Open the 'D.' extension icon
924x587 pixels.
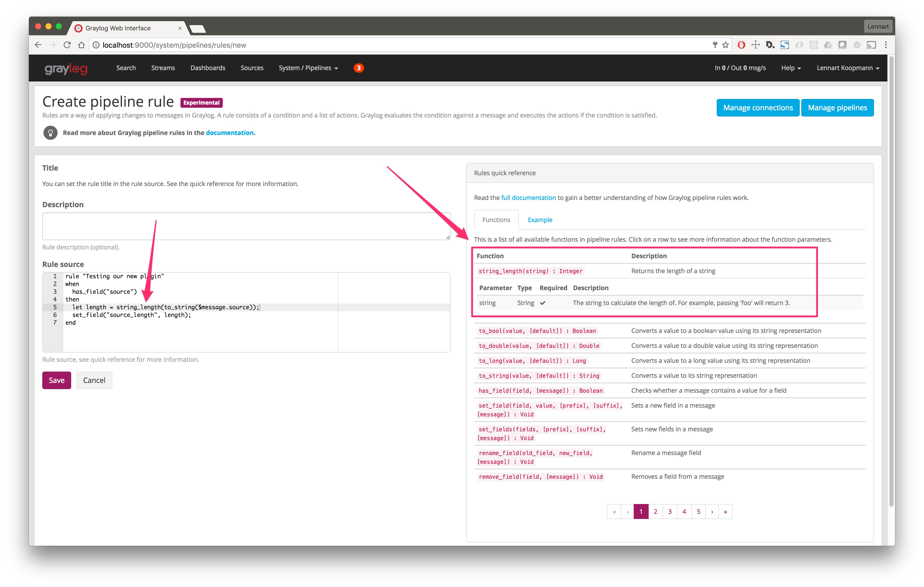click(770, 45)
